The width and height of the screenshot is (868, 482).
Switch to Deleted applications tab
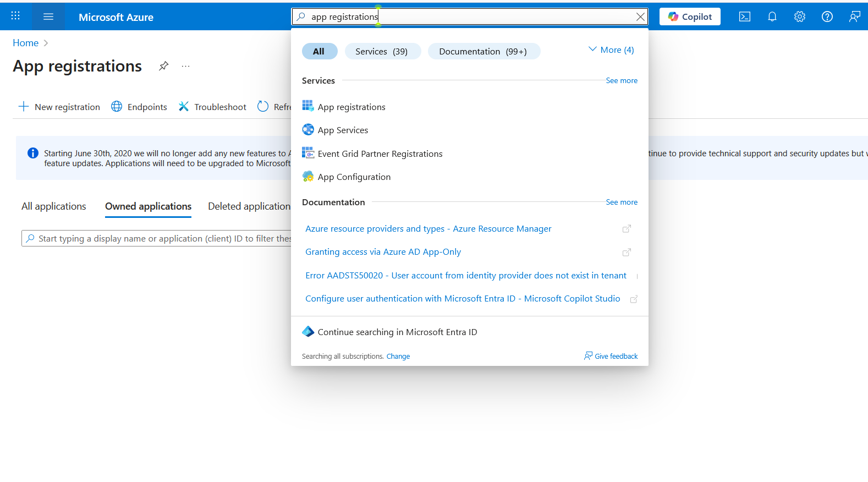(249, 206)
